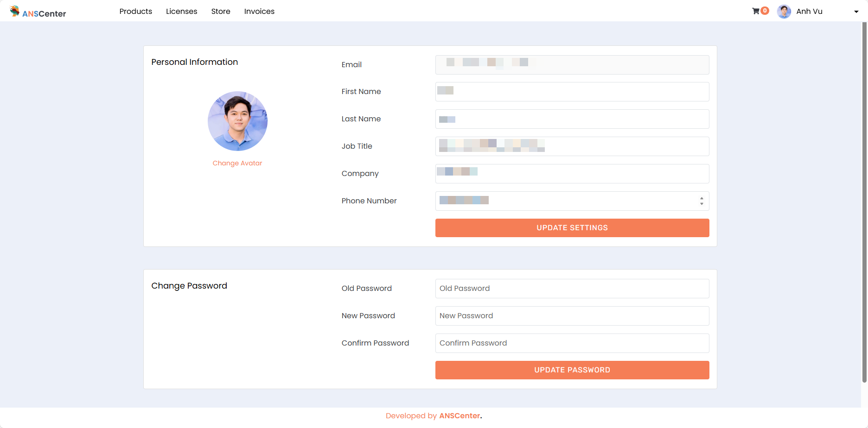Click the Phone Number spinner arrows
The height and width of the screenshot is (428, 868).
point(702,201)
